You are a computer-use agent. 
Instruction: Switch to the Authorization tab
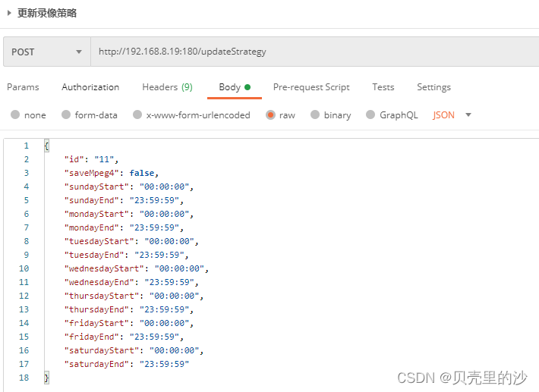point(90,87)
